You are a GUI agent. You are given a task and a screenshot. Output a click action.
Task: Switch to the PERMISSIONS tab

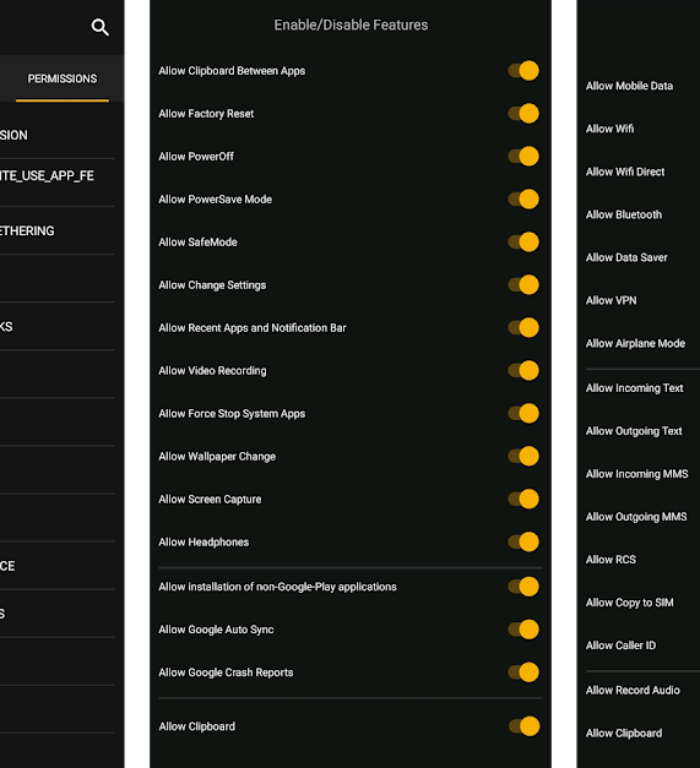(62, 79)
